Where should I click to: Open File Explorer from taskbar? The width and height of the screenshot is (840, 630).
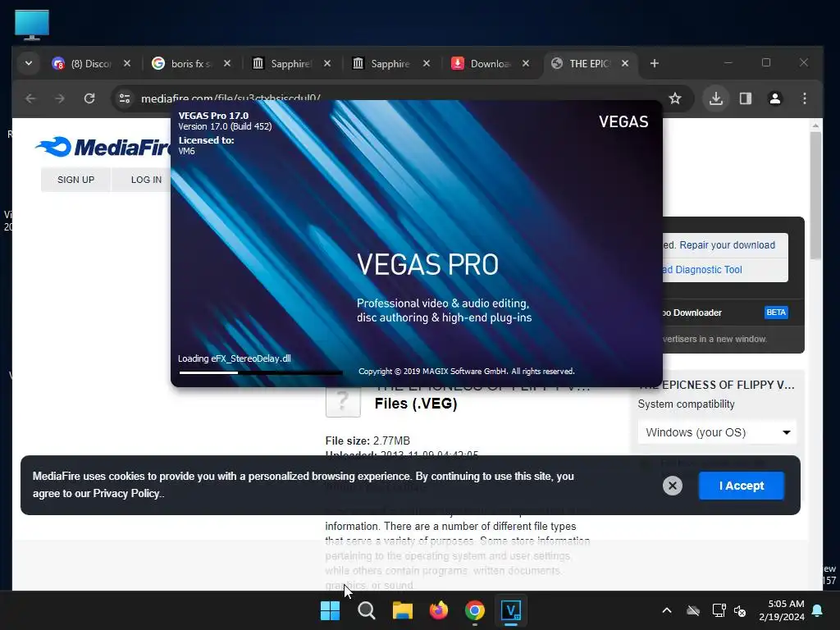click(402, 610)
